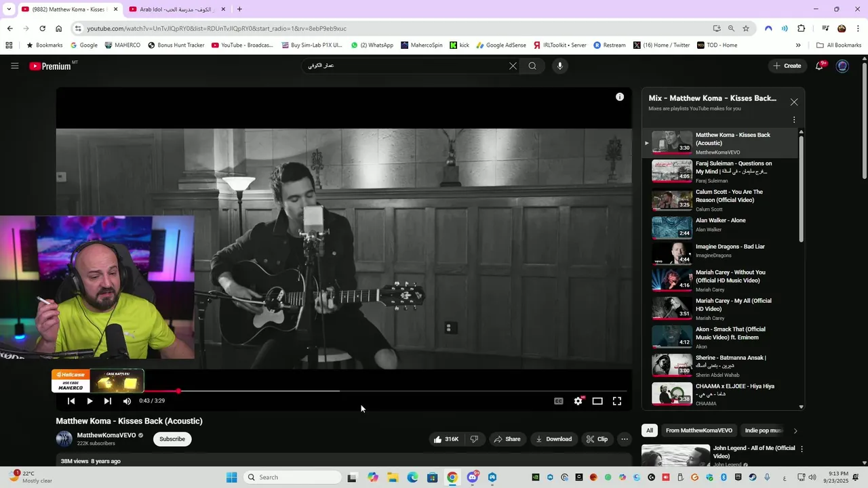This screenshot has width=868, height=488.
Task: Mute the video player volume
Action: click(127, 401)
